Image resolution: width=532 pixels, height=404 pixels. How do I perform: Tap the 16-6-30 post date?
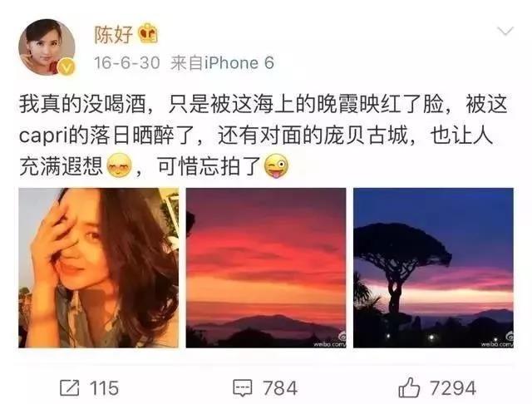tap(127, 63)
